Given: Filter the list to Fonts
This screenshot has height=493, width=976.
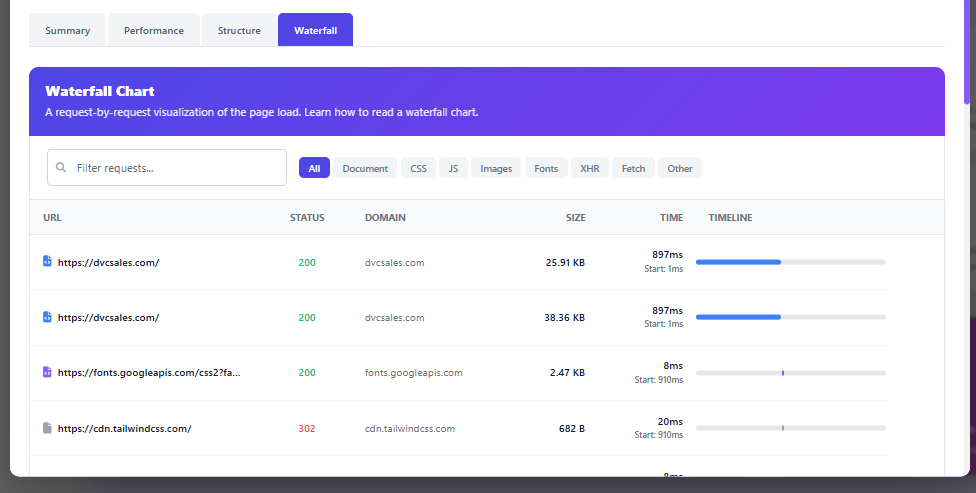Looking at the screenshot, I should coord(546,168).
